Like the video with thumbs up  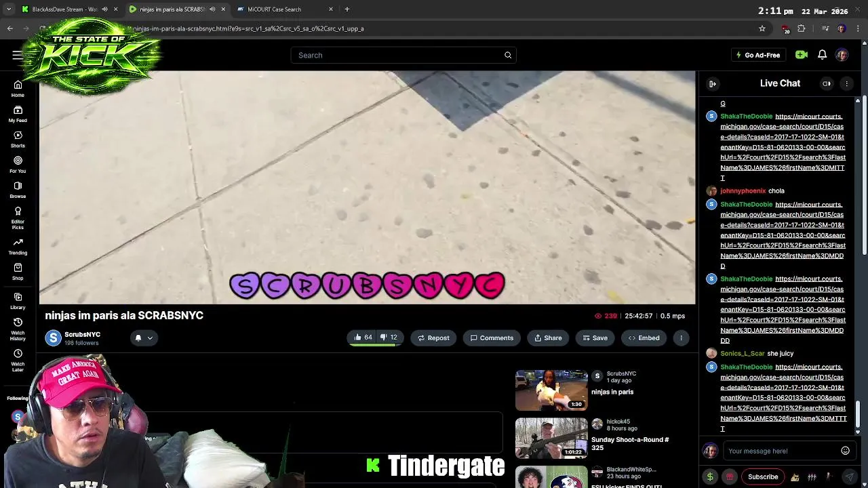pos(363,338)
